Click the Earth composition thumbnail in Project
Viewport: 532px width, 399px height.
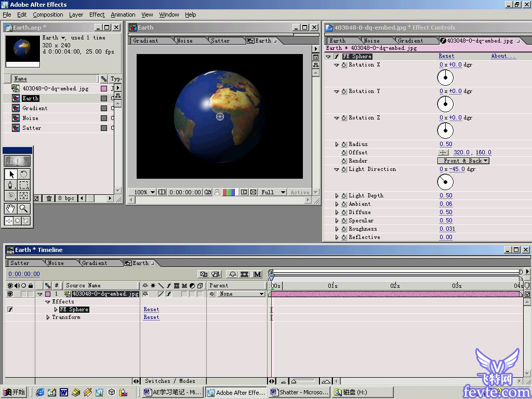coord(23,50)
